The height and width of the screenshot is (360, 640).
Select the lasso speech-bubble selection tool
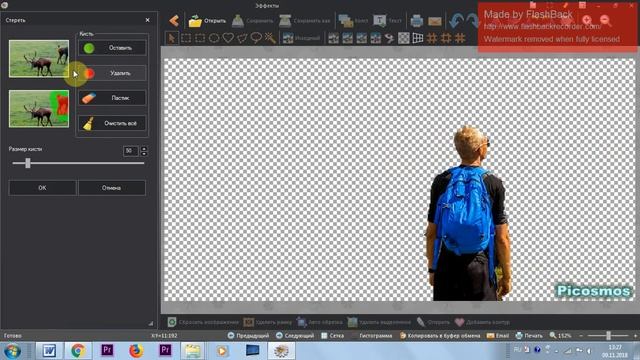(256, 38)
